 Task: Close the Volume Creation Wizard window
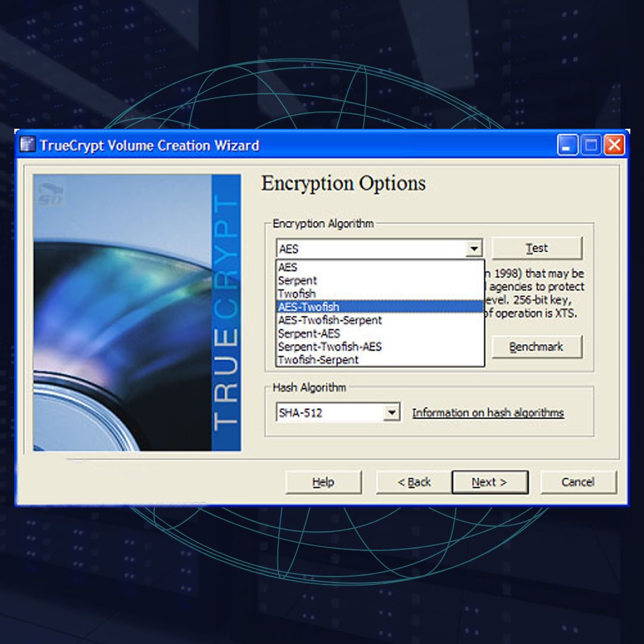point(614,145)
